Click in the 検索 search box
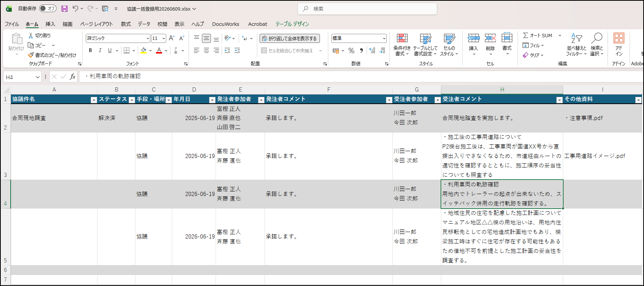The width and height of the screenshot is (644, 286). tap(367, 9)
